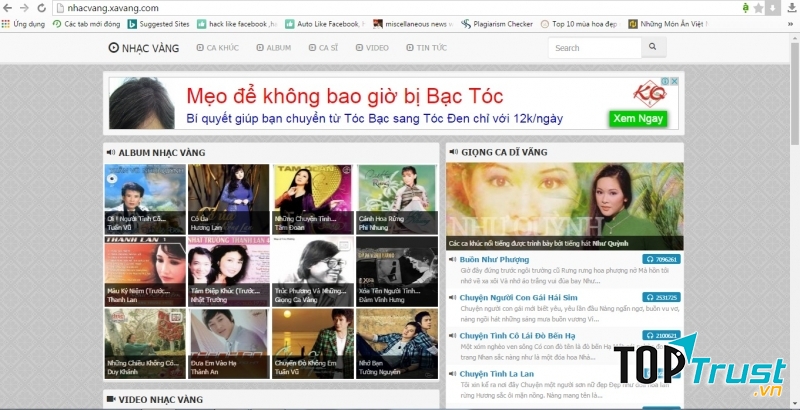This screenshot has height=410, width=800.
Task: Open the CA KHÚC menu item
Action: (218, 47)
